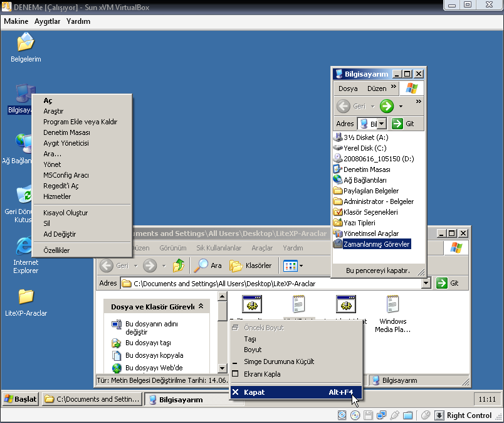The image size is (504, 423).
Task: Click VirtualBox hard disk status icon
Action: click(342, 415)
